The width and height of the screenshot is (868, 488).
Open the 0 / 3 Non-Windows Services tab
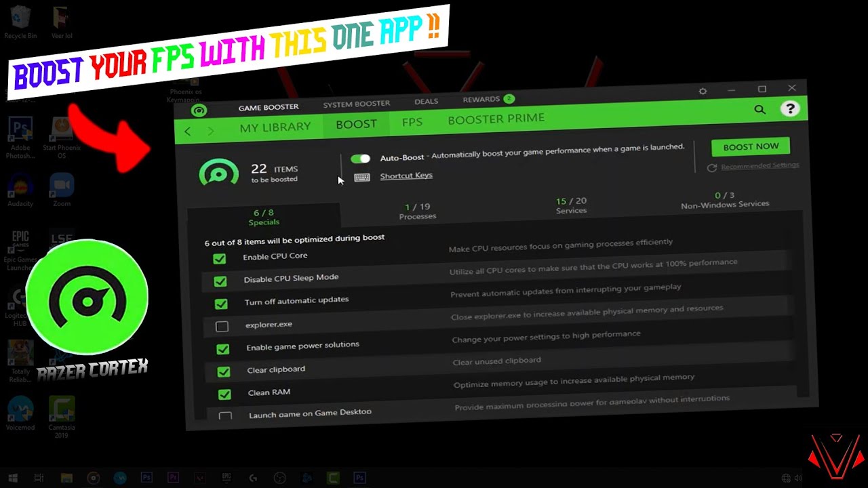[x=725, y=200]
